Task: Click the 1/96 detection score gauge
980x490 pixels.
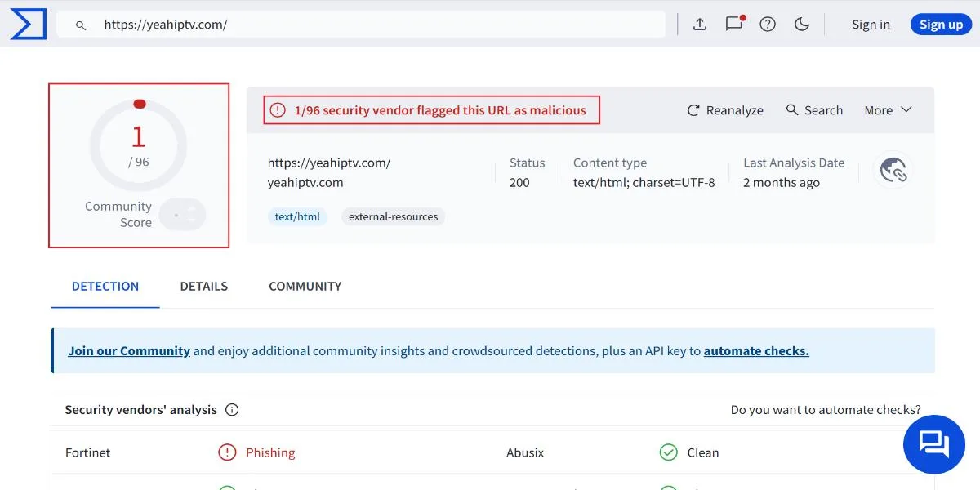Action: click(x=138, y=145)
